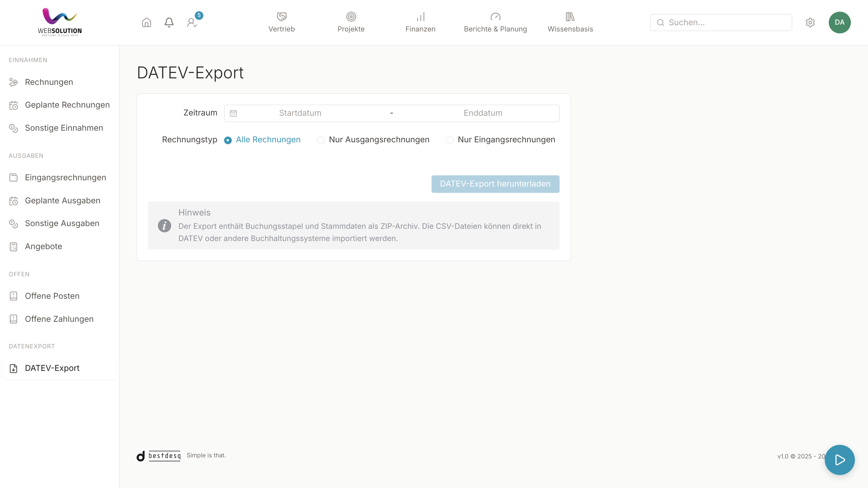Click the DATENEXPORT section label
Image resolution: width=868 pixels, height=488 pixels.
click(32, 346)
